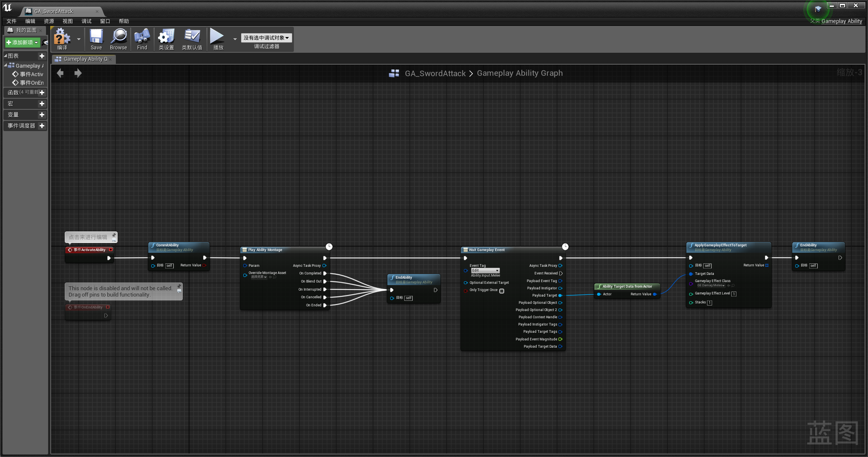Click the graph back navigation arrow
Screen dimensions: 868x457
(x=60, y=73)
